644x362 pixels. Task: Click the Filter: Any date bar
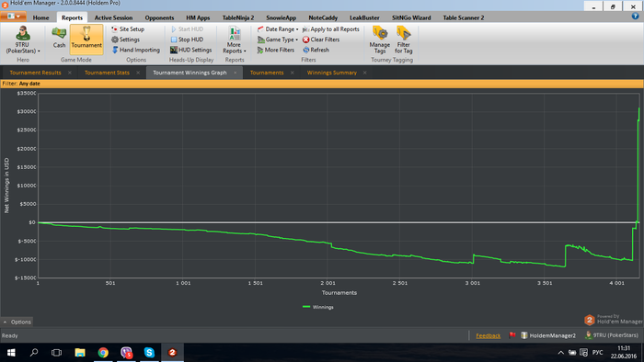(x=322, y=84)
